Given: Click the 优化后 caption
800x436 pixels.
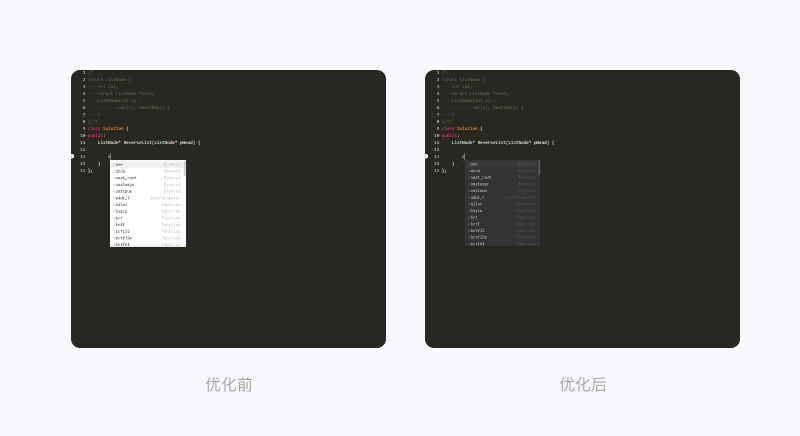Looking at the screenshot, I should 583,384.
